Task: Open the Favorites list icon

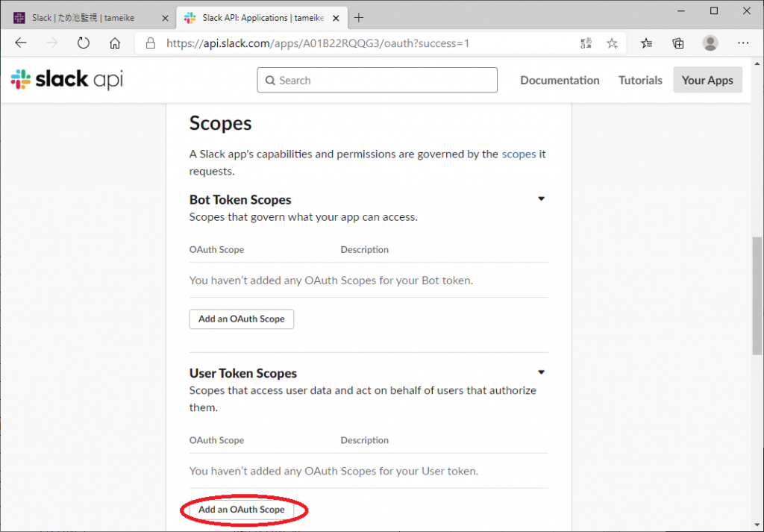Action: 646,43
